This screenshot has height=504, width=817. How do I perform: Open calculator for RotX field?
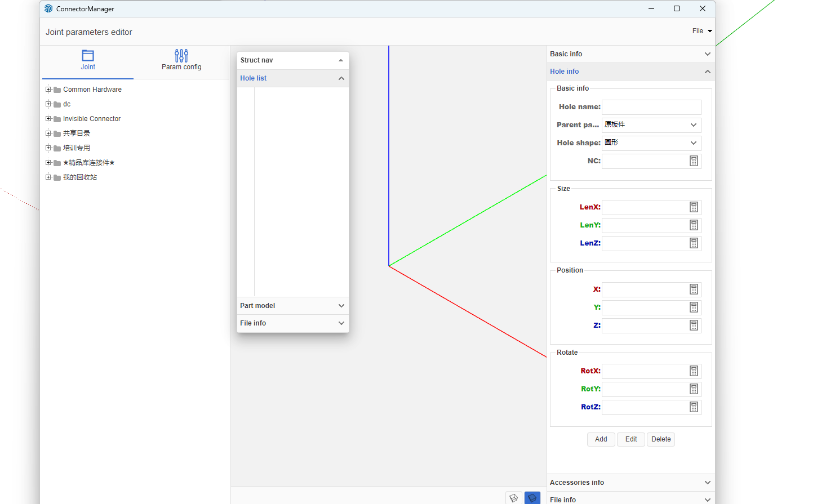point(694,371)
